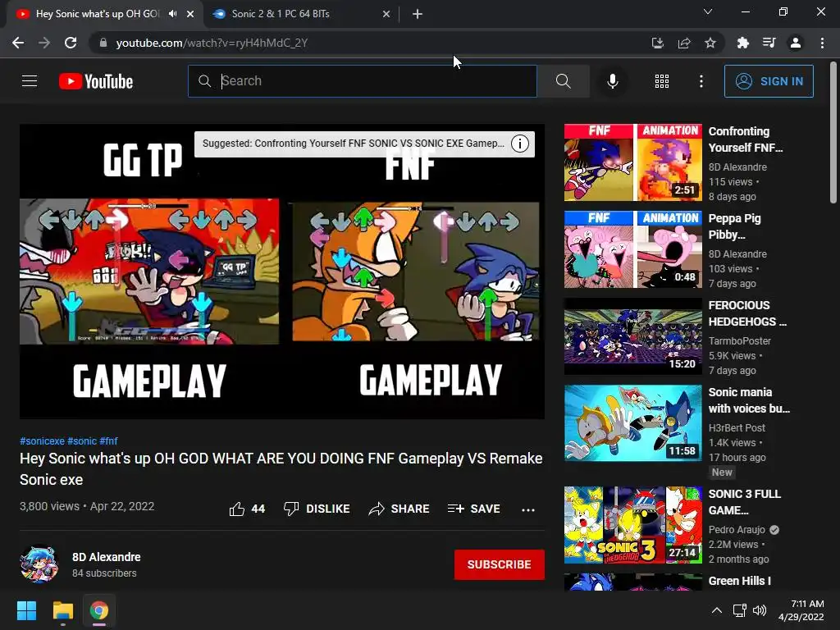Click the #sonicexe hashtag link

(43, 441)
